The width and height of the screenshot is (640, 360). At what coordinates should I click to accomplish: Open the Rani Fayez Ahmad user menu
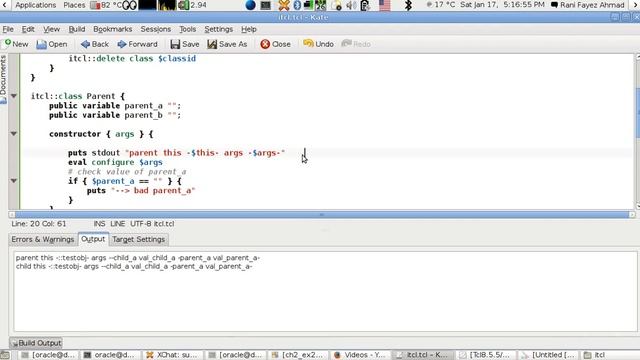point(588,5)
